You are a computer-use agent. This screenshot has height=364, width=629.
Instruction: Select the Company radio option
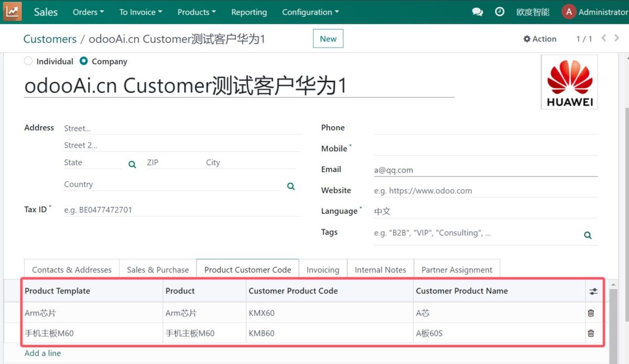tap(83, 61)
